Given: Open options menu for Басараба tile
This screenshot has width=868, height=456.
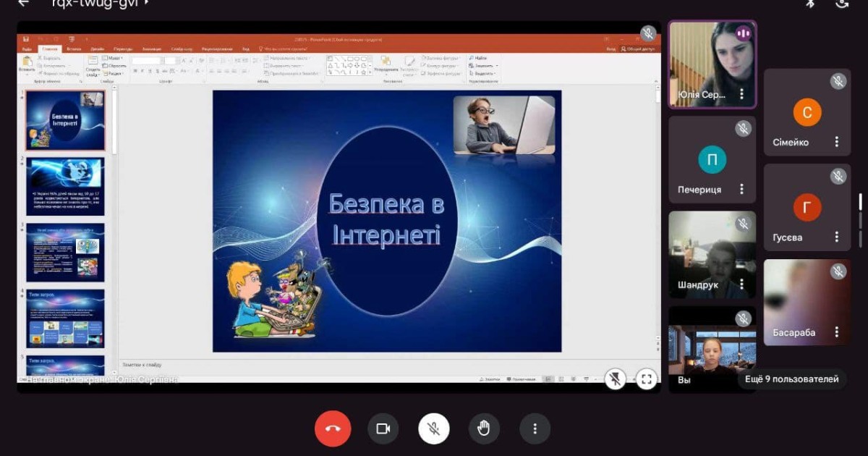Looking at the screenshot, I should tap(837, 332).
